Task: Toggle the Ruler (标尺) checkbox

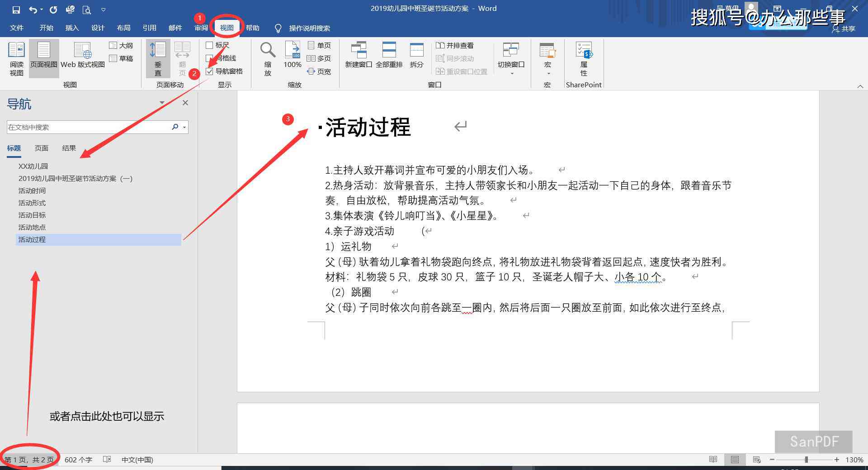Action: [210, 45]
